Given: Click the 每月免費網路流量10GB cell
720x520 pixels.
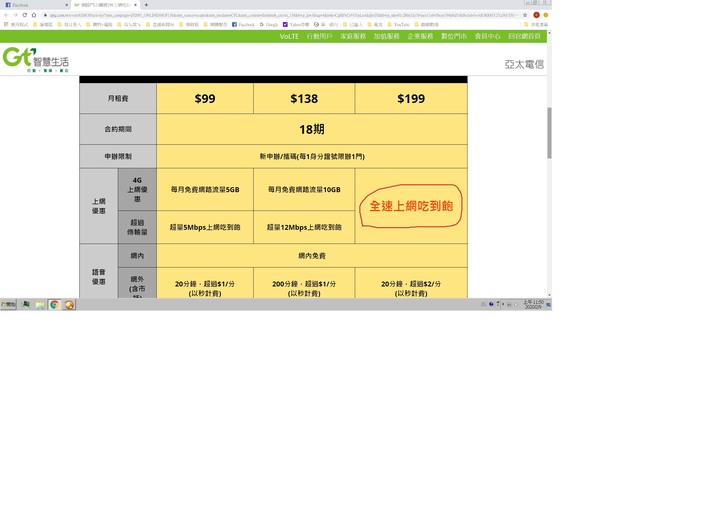Looking at the screenshot, I should click(304, 189).
